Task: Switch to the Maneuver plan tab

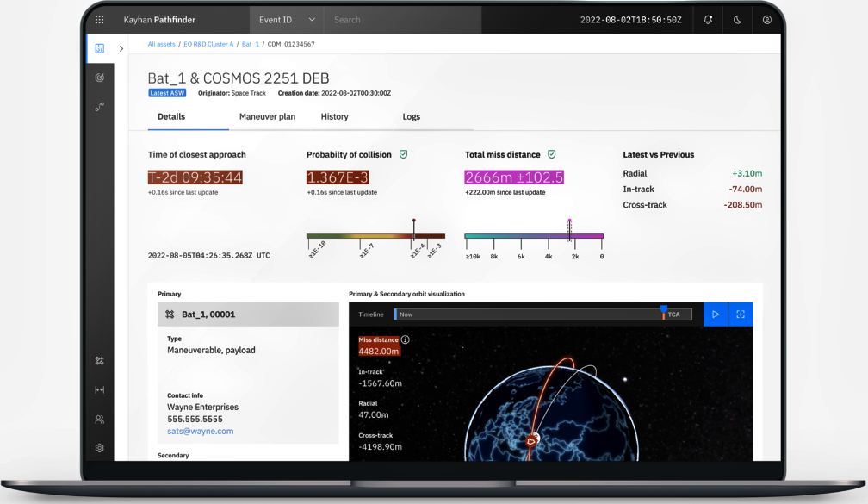Action: tap(267, 116)
